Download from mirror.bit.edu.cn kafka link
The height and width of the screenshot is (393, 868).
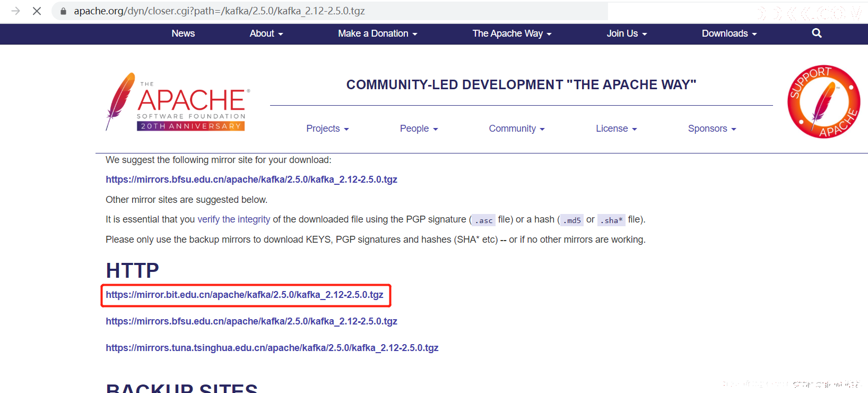245,295
